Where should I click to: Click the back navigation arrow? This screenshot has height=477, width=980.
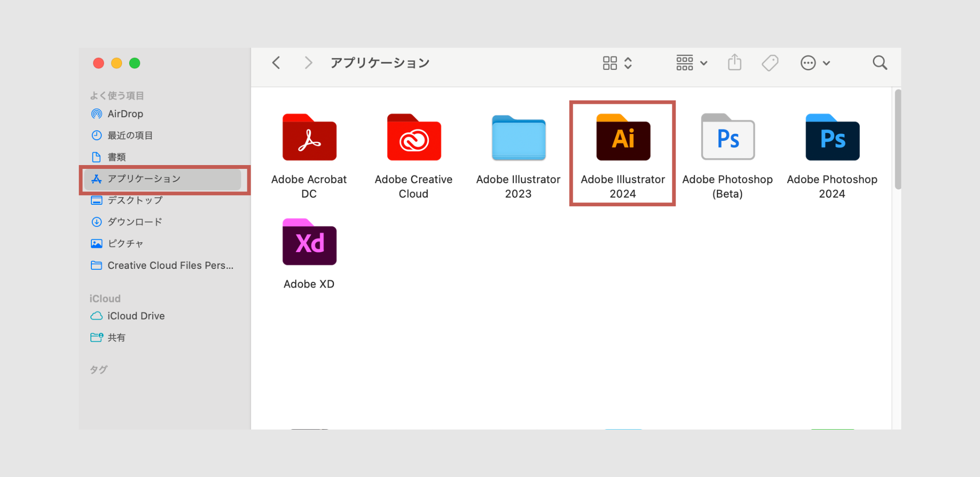[276, 63]
